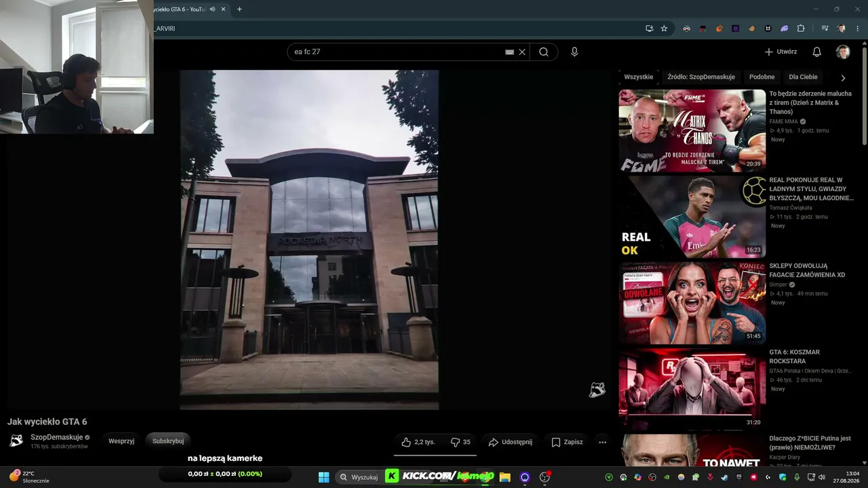Click the channel watermark logo on the video
Viewport: 868px width, 488px height.
pos(597,390)
